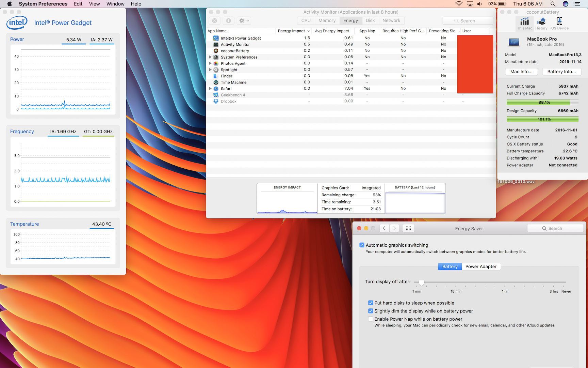The image size is (588, 368).
Task: Open the View menu
Action: 94,4
